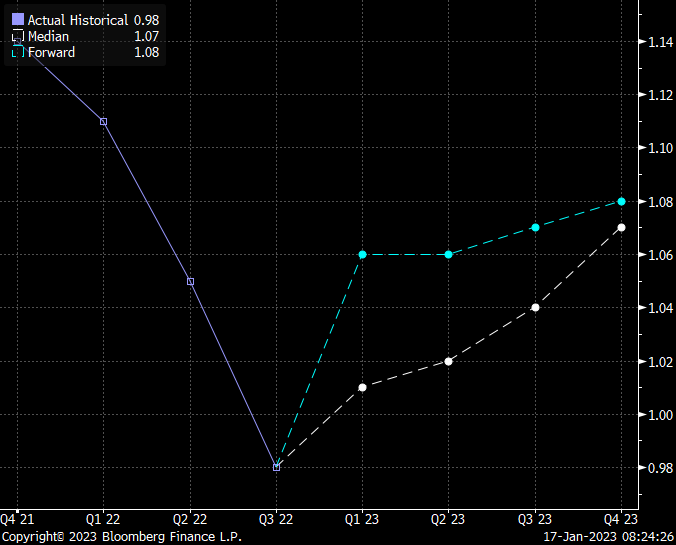This screenshot has width=676, height=545.
Task: Select the Q3 22 low point at 0.98
Action: pos(277,467)
